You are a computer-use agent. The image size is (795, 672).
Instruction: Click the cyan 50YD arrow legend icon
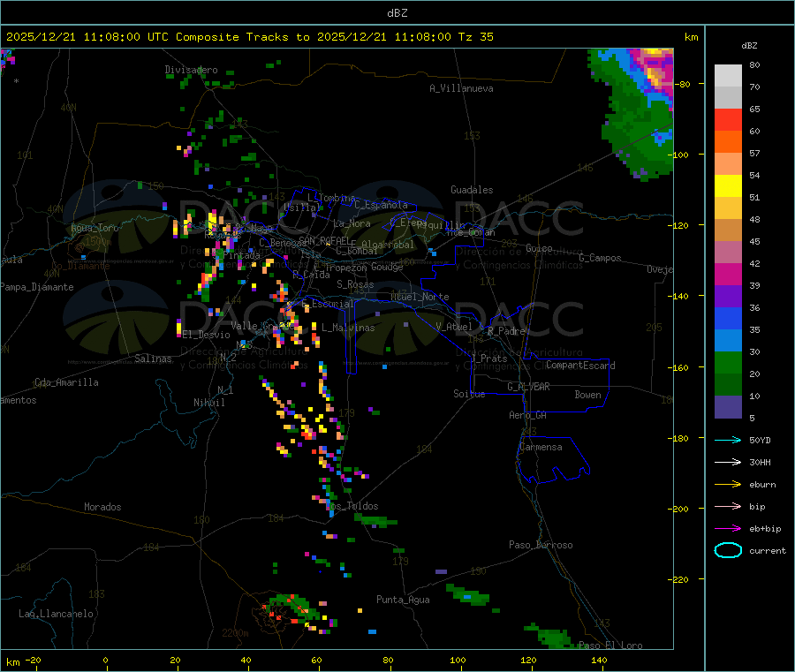tap(728, 440)
